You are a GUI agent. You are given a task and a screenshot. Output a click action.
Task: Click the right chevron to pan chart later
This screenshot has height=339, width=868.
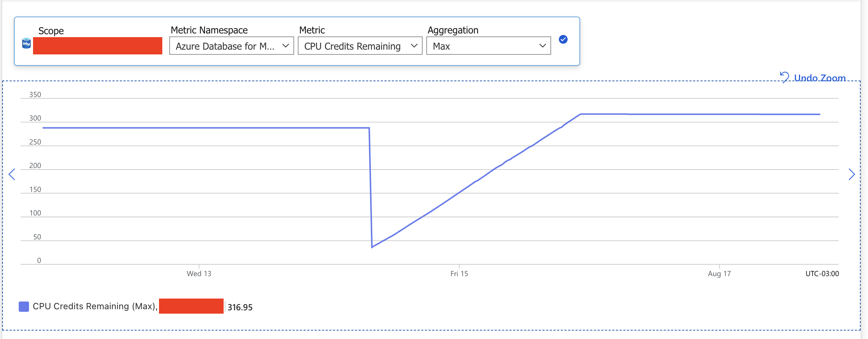(852, 174)
